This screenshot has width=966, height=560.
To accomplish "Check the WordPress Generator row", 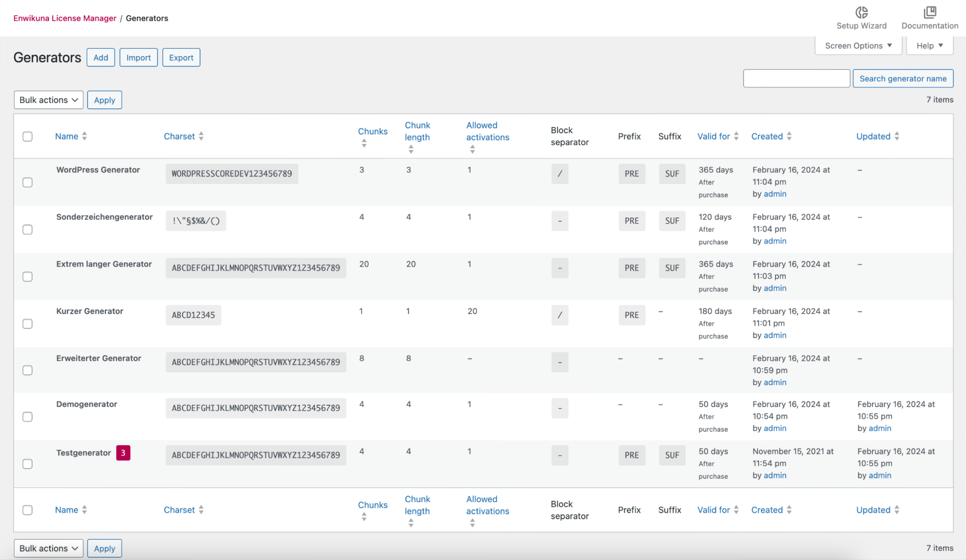I will 28,182.
